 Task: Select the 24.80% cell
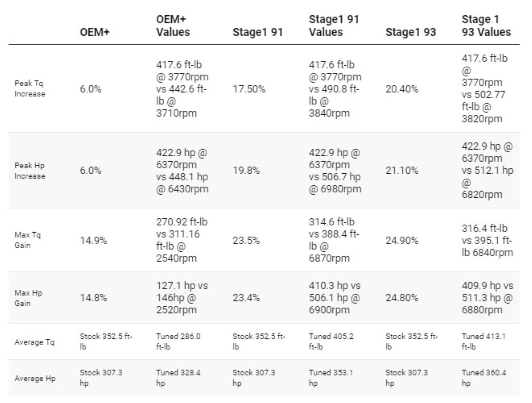402,298
